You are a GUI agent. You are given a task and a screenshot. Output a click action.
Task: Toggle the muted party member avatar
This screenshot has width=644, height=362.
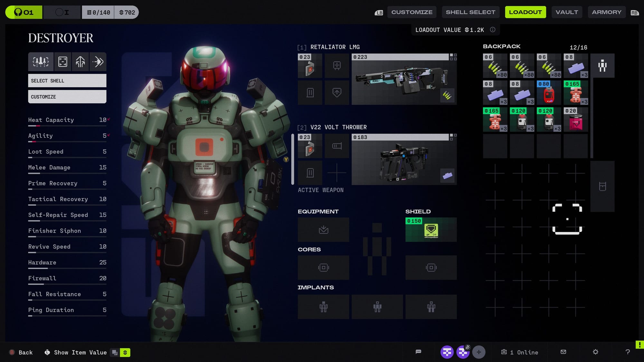point(463,352)
